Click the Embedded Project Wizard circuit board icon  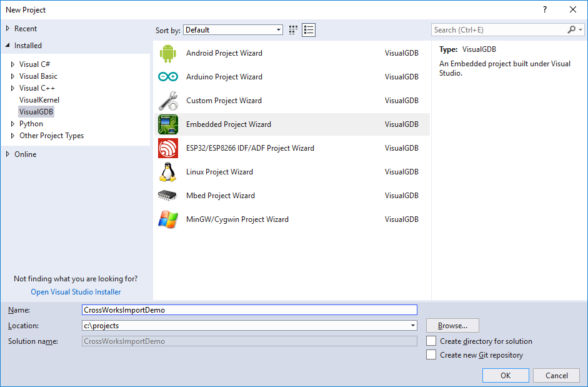(x=167, y=124)
